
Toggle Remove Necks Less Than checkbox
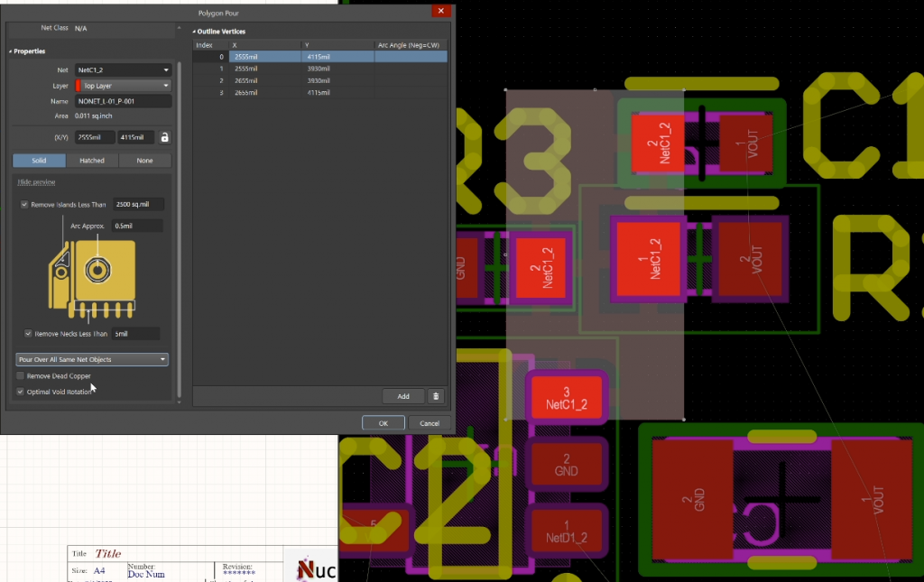click(28, 334)
